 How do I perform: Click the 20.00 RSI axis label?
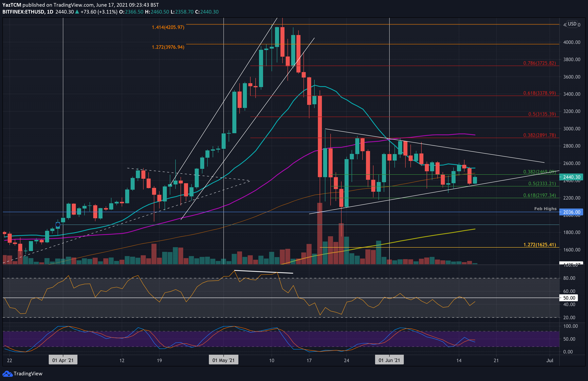tap(569, 317)
